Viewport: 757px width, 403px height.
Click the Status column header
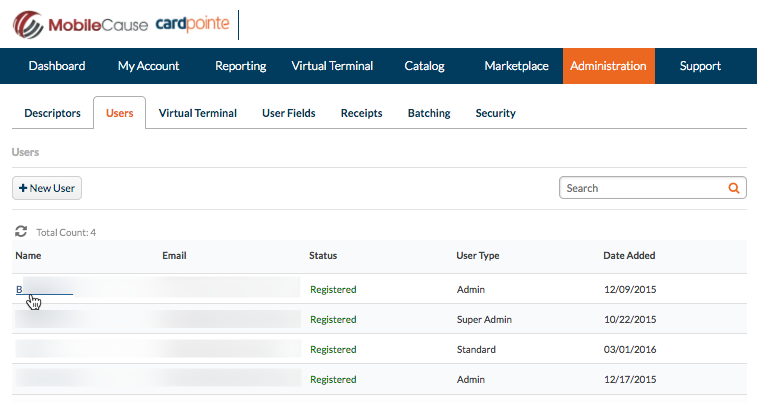pos(323,255)
